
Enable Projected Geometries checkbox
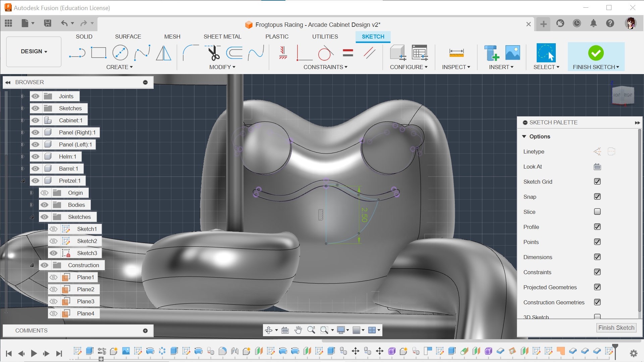(597, 287)
